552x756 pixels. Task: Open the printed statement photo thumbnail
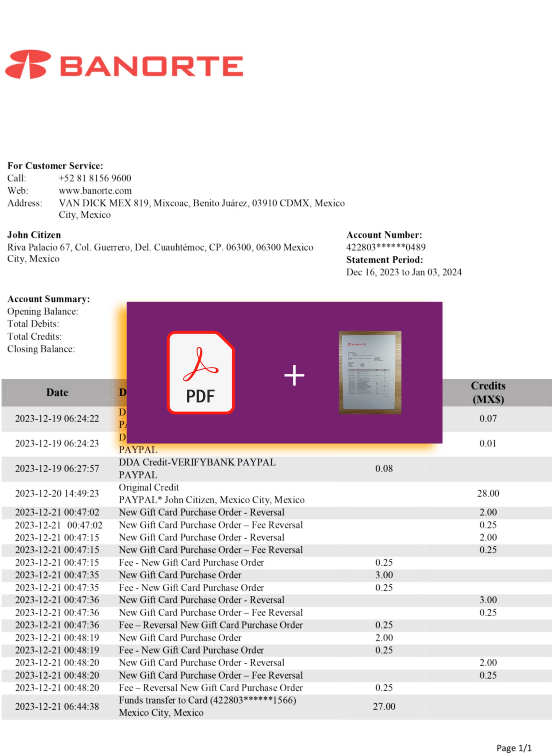pyautogui.click(x=370, y=373)
